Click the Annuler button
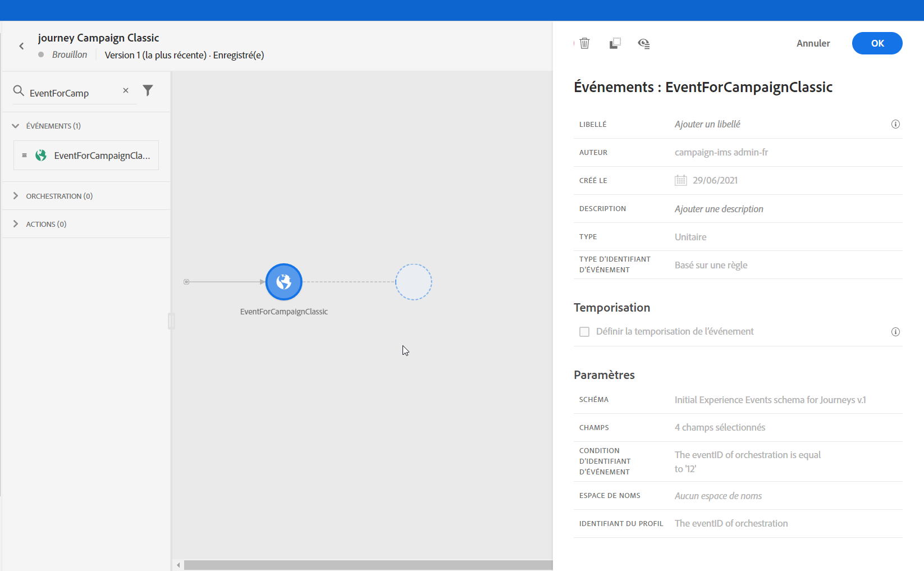The height and width of the screenshot is (571, 924). pos(813,43)
